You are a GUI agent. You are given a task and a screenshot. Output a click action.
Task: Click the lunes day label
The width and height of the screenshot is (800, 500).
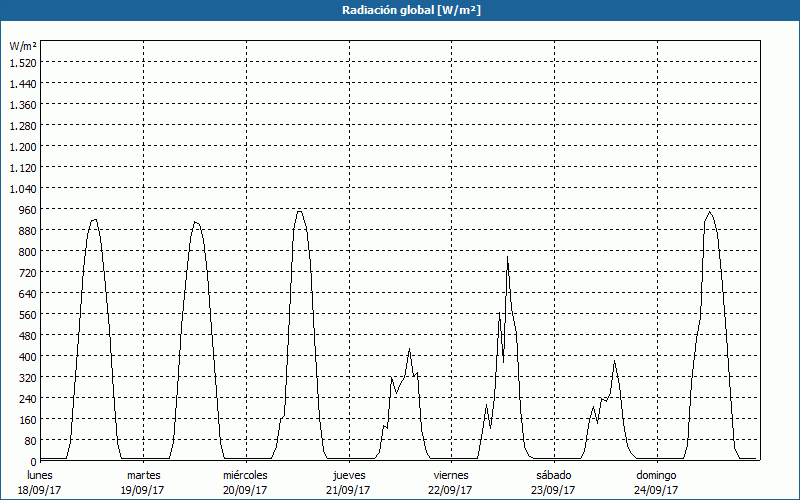(x=41, y=475)
